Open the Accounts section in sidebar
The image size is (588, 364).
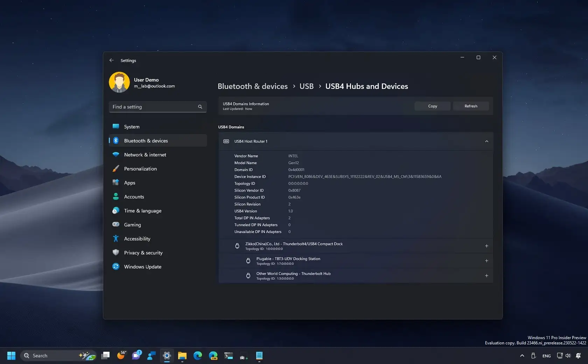point(117,196)
